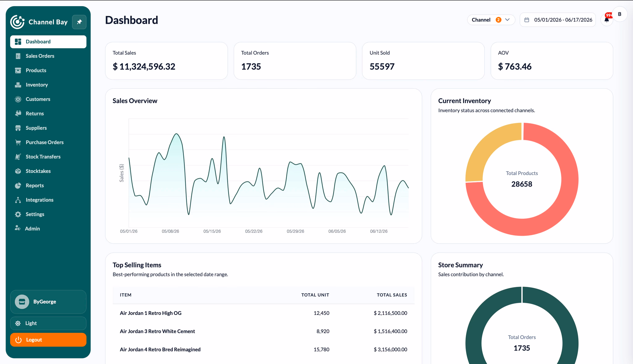633x364 pixels.
Task: Go to Reports menu item
Action: [48, 186]
